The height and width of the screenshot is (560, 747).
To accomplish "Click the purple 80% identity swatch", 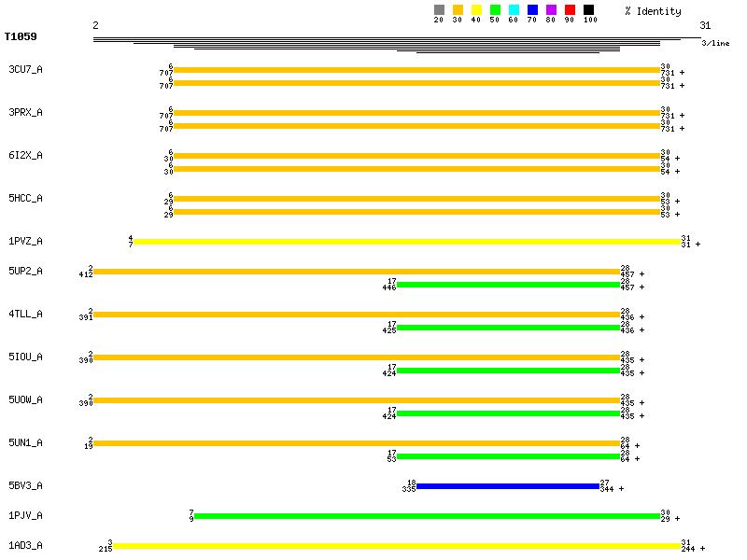I will [x=551, y=10].
